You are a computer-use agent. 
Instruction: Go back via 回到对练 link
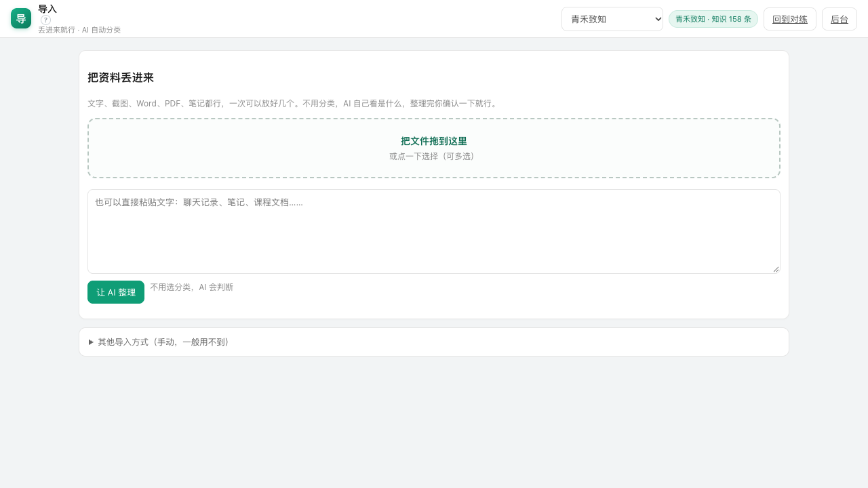click(x=790, y=19)
